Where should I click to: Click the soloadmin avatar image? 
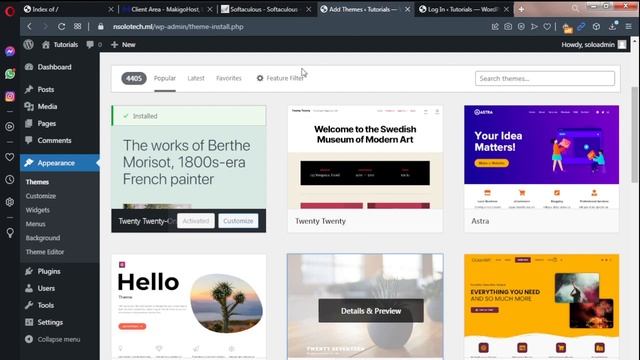pos(622,44)
